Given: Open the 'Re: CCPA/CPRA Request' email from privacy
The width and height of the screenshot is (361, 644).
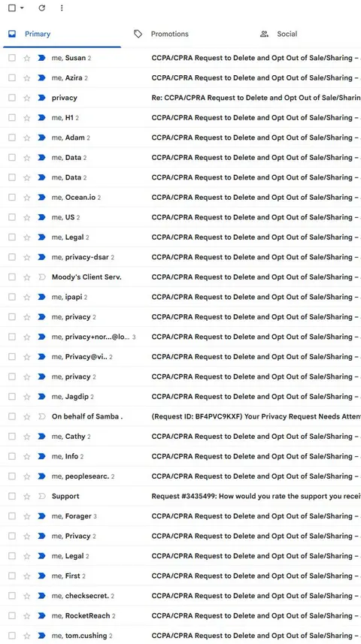Looking at the screenshot, I should (180, 98).
